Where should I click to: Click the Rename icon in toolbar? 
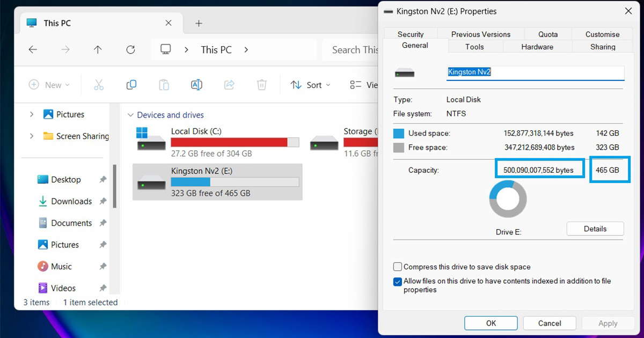(x=196, y=85)
